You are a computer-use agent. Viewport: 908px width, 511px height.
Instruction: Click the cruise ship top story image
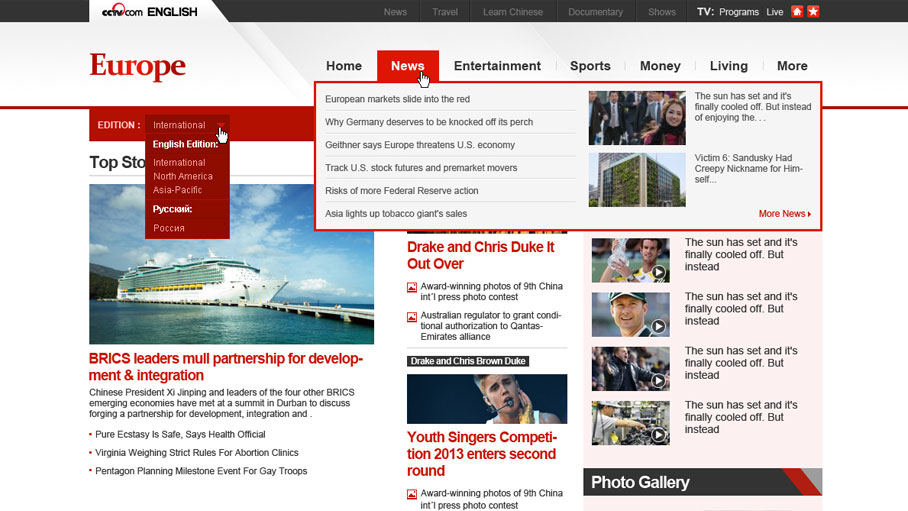pyautogui.click(x=232, y=264)
